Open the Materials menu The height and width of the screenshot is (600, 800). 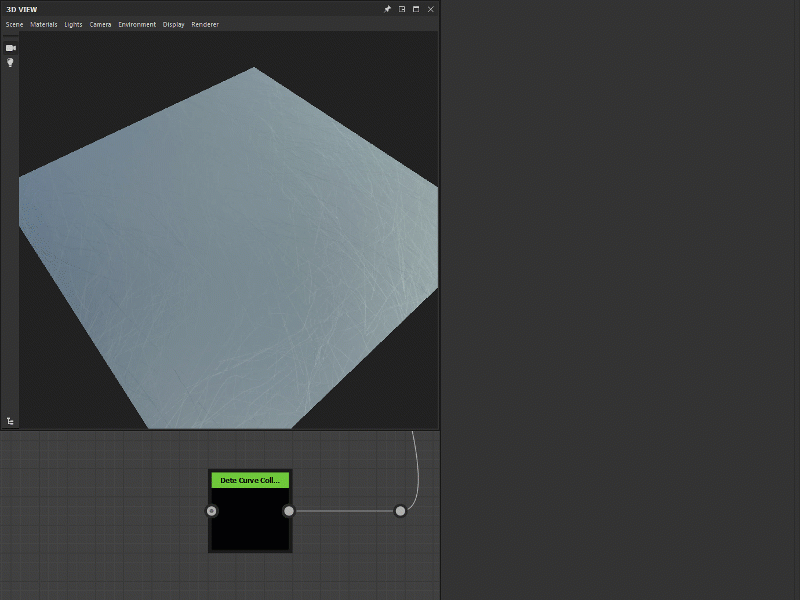point(42,24)
